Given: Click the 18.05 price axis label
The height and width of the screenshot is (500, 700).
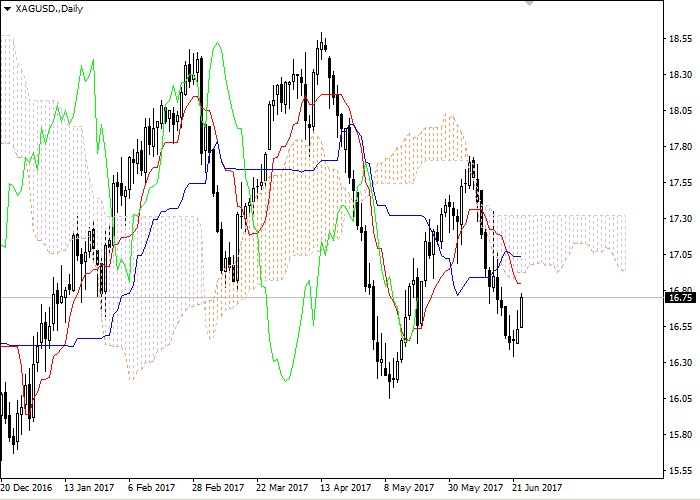Looking at the screenshot, I should coord(680,111).
